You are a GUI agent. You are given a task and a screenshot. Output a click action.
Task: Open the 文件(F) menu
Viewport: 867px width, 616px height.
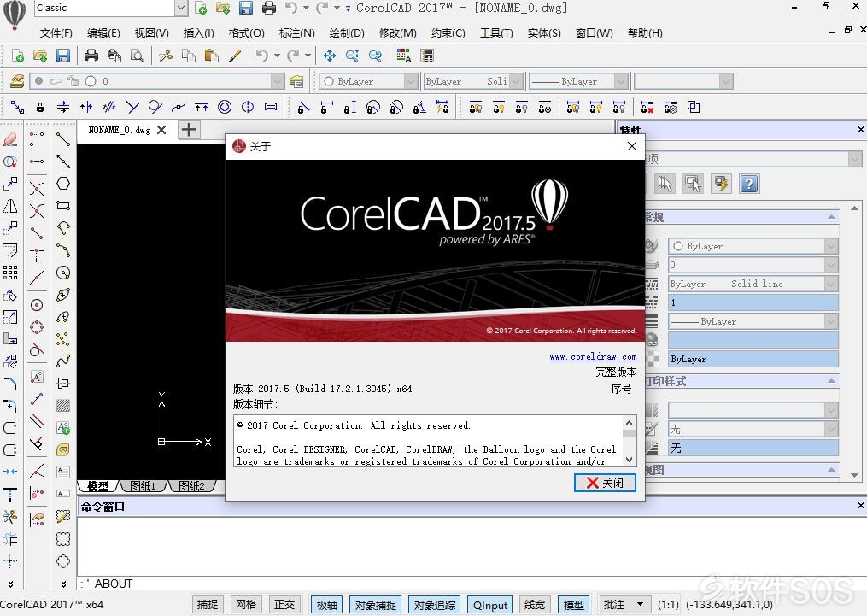56,33
